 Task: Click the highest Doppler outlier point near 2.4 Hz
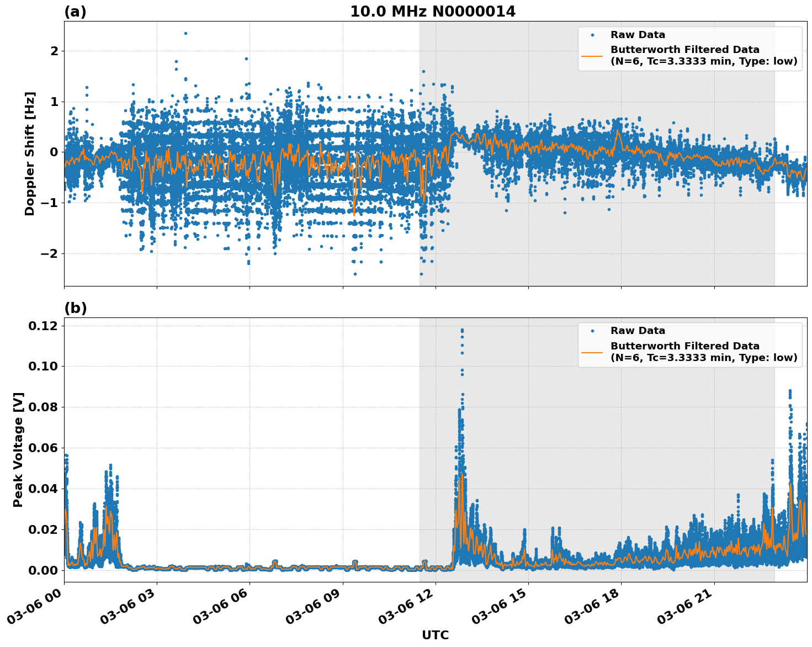[x=184, y=34]
